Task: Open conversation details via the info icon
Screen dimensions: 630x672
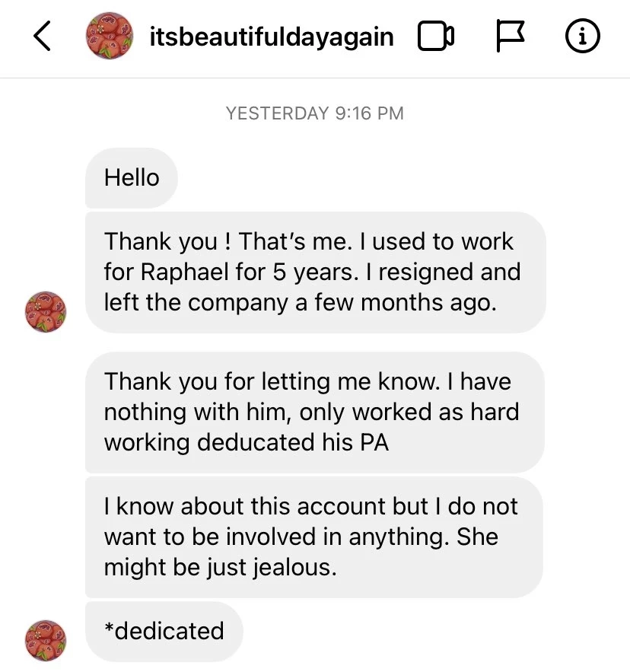Action: click(584, 37)
